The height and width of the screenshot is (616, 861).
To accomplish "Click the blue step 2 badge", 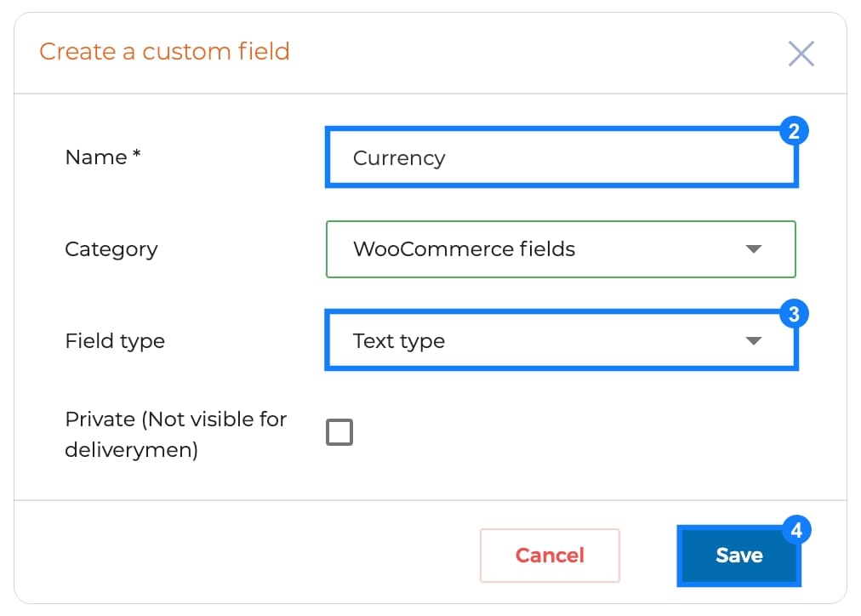I will coord(794,131).
